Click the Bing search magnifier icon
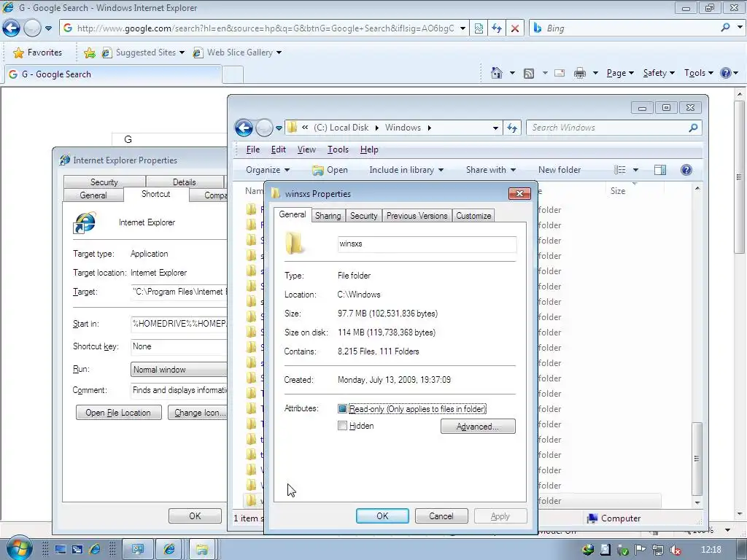Viewport: 747px width, 560px height. (725, 28)
